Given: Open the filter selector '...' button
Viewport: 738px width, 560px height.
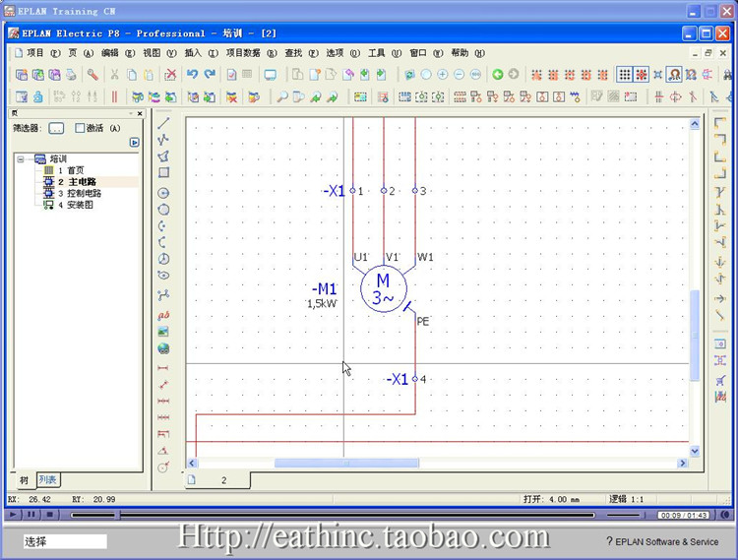Looking at the screenshot, I should (x=56, y=128).
